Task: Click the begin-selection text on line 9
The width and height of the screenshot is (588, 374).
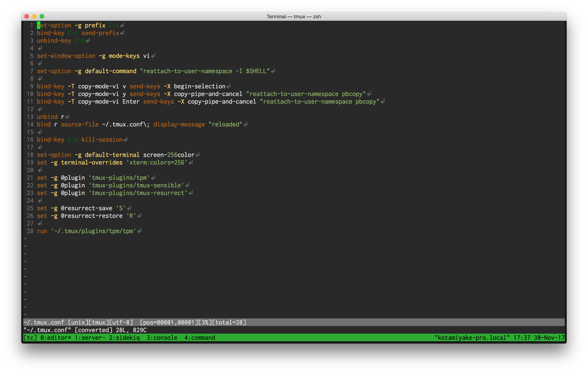Action: 200,86
